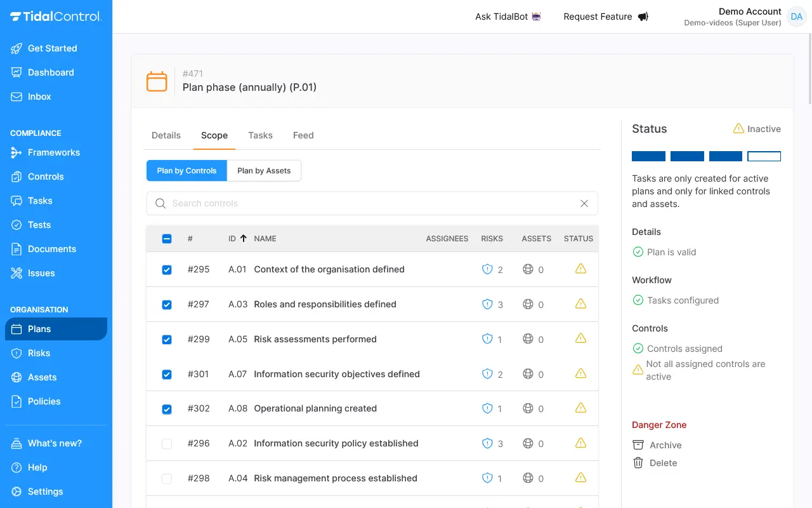Select Plans in the sidebar
Viewport: 812px width, 508px height.
pyautogui.click(x=56, y=329)
